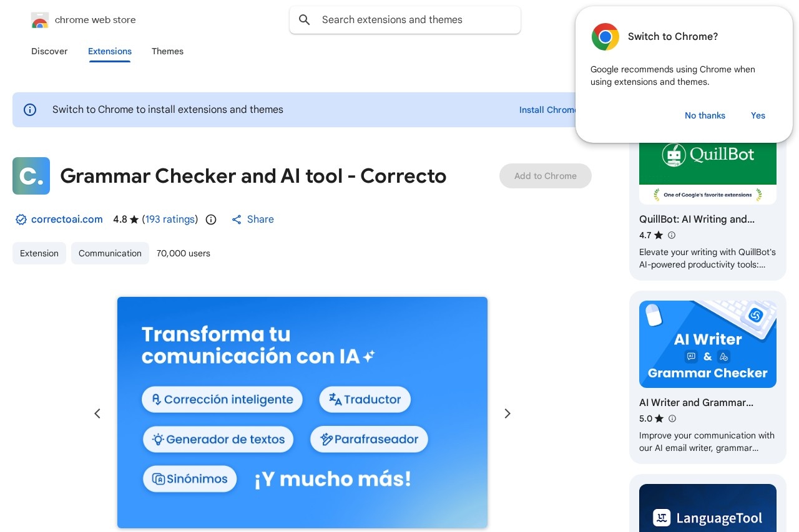The image size is (799, 532).
Task: Show the next screenshot with right arrow
Action: pos(507,414)
